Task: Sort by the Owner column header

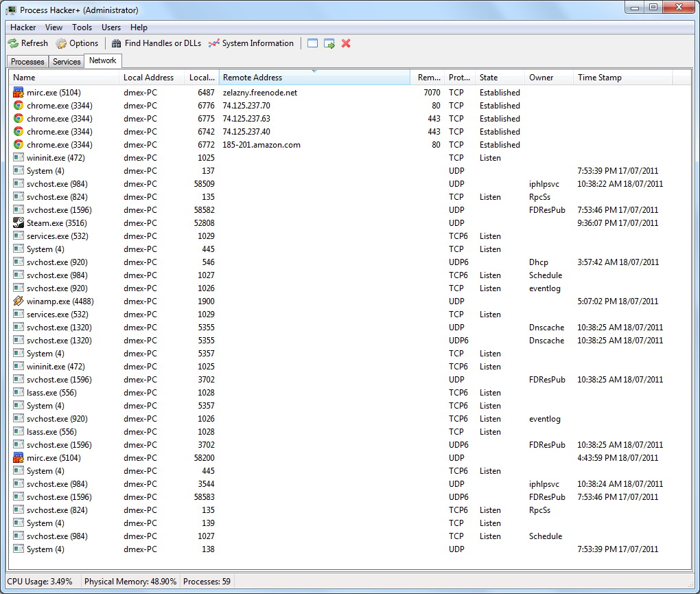Action: pos(549,78)
